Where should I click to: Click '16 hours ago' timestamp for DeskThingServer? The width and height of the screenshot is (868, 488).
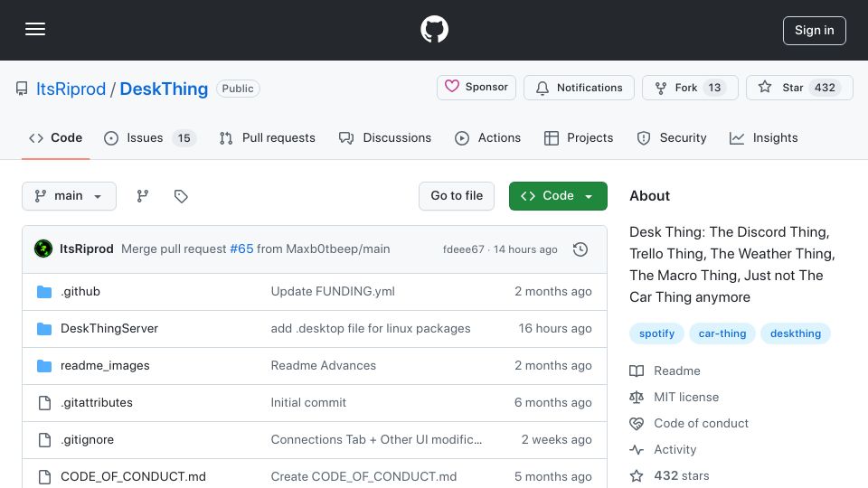click(554, 329)
